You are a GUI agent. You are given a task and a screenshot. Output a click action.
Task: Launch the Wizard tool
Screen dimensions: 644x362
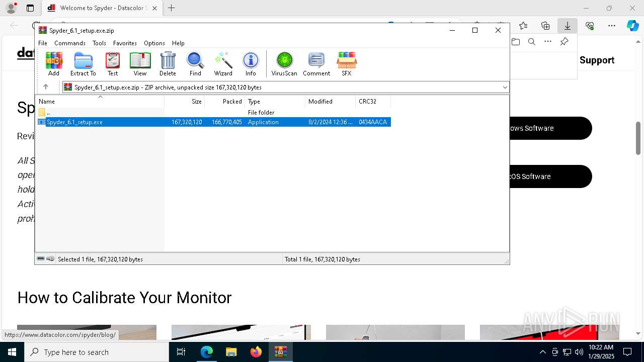pos(223,64)
